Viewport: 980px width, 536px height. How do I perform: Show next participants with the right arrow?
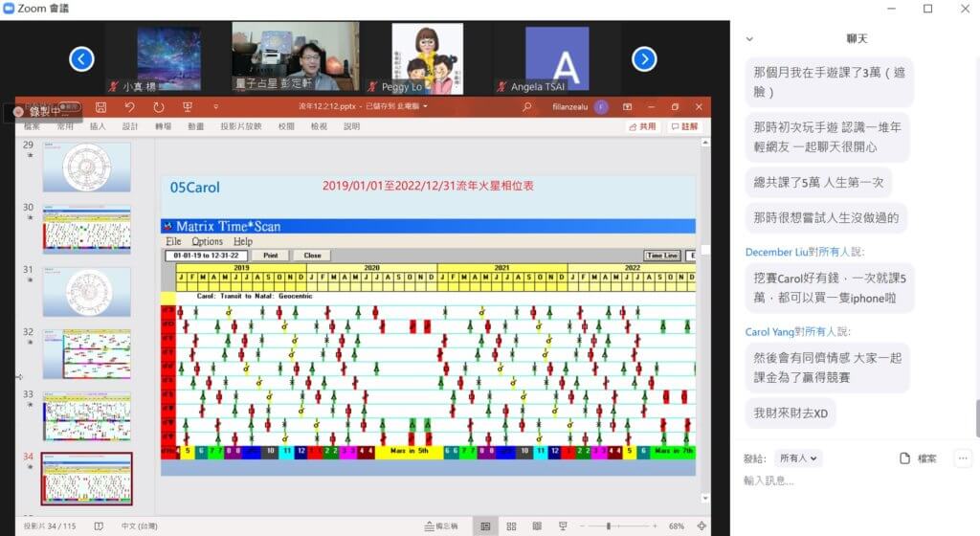coord(644,59)
